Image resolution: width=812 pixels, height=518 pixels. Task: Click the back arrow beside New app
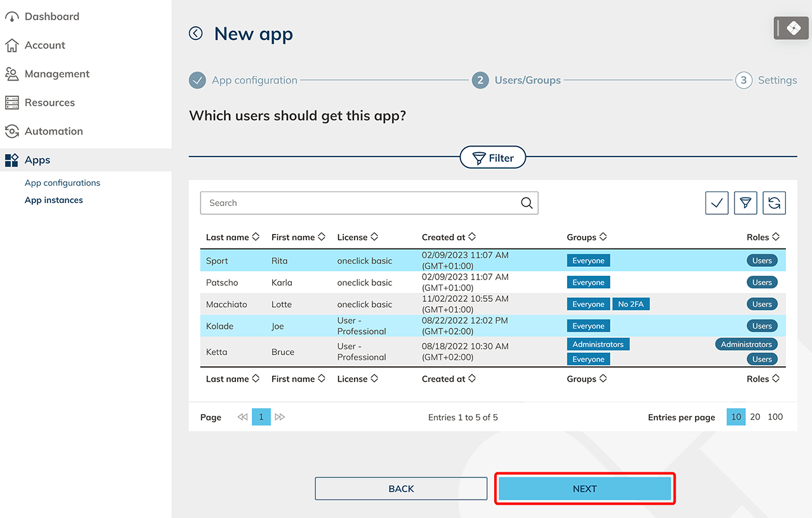tap(196, 34)
